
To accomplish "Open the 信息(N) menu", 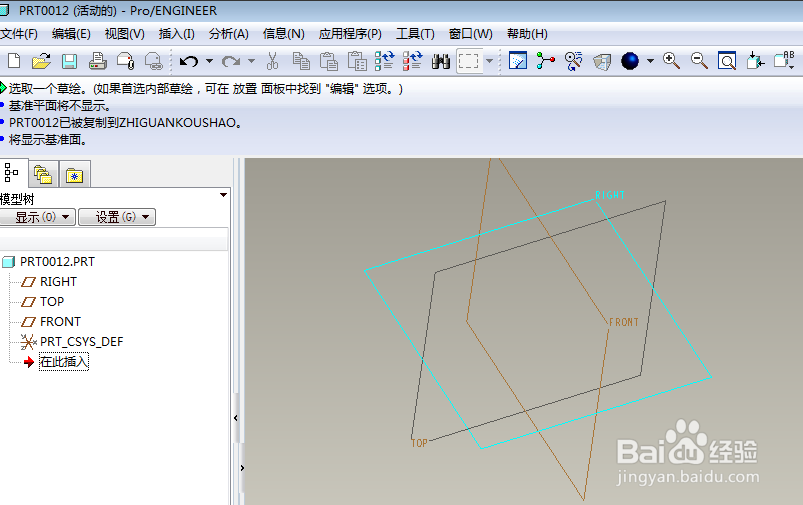I will pyautogui.click(x=284, y=34).
